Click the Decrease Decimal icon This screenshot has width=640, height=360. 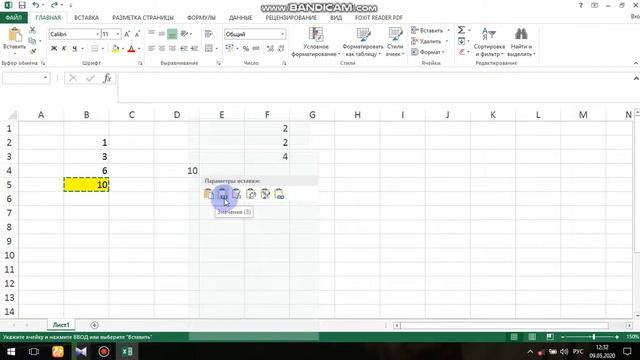[280, 49]
